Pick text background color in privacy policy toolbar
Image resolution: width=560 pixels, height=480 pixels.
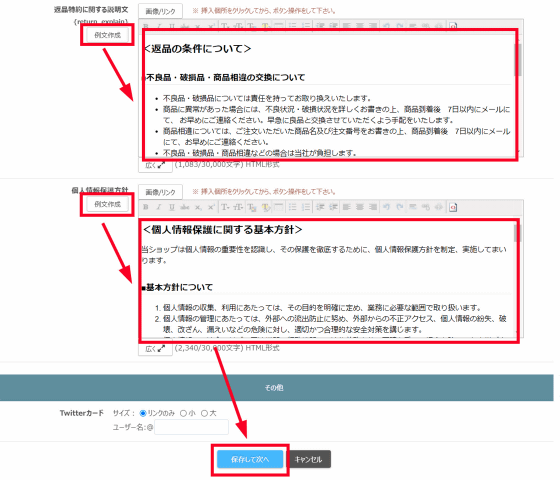[265, 207]
